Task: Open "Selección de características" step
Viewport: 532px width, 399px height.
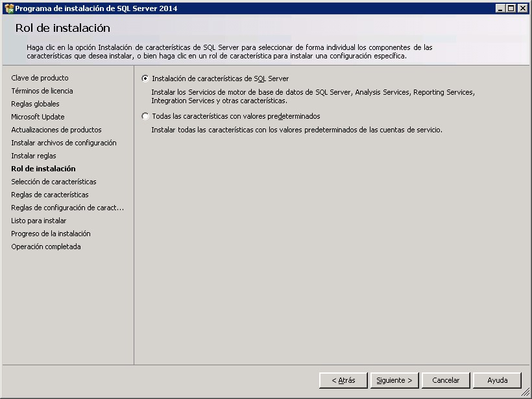Action: [53, 182]
